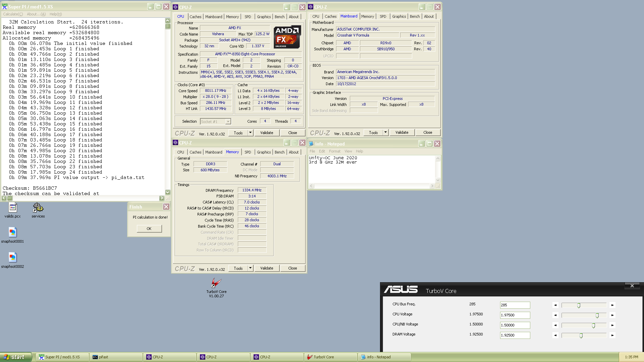
Task: Click the CPU/NB Voltage input field
Action: pos(515,325)
